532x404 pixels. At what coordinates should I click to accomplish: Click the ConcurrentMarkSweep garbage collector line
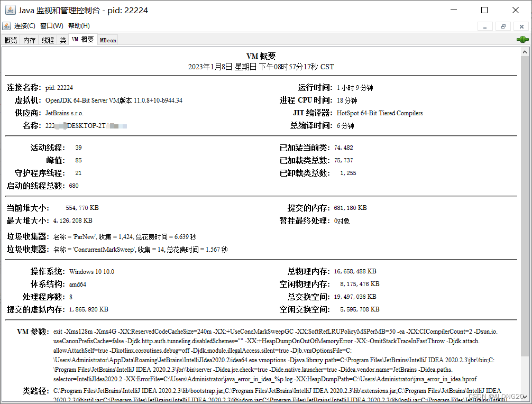coord(141,249)
